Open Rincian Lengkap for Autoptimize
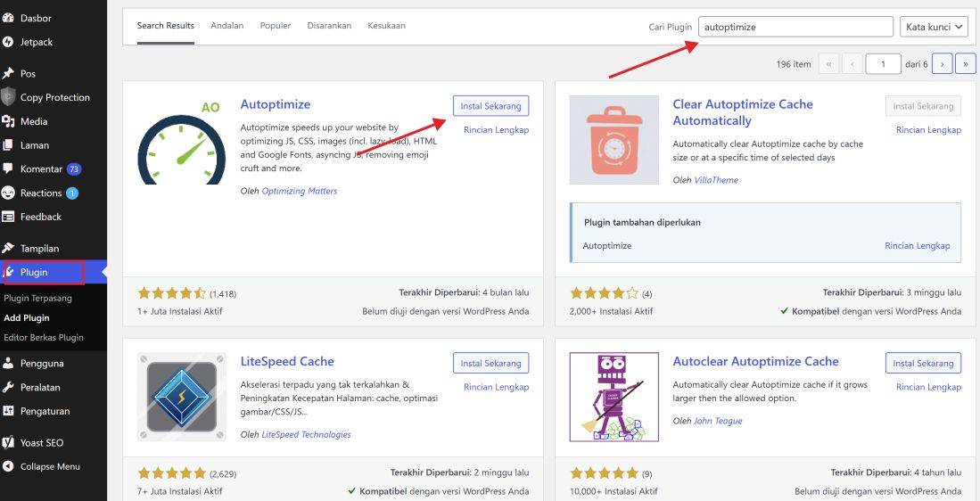Viewport: 980px width, 501px height. (497, 130)
